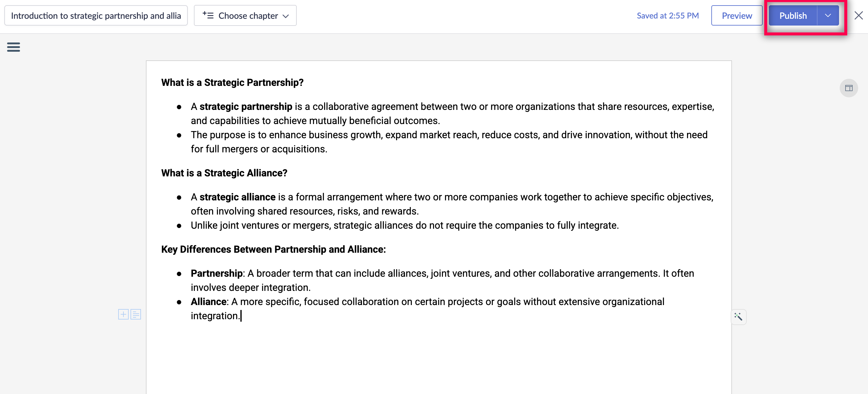The height and width of the screenshot is (394, 868).
Task: Click the bold 'strategic partnership' term
Action: (x=246, y=107)
